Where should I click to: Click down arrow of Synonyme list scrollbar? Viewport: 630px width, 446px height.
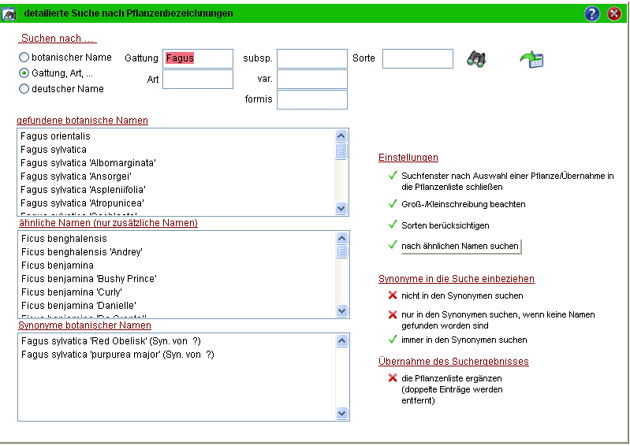coord(342,413)
